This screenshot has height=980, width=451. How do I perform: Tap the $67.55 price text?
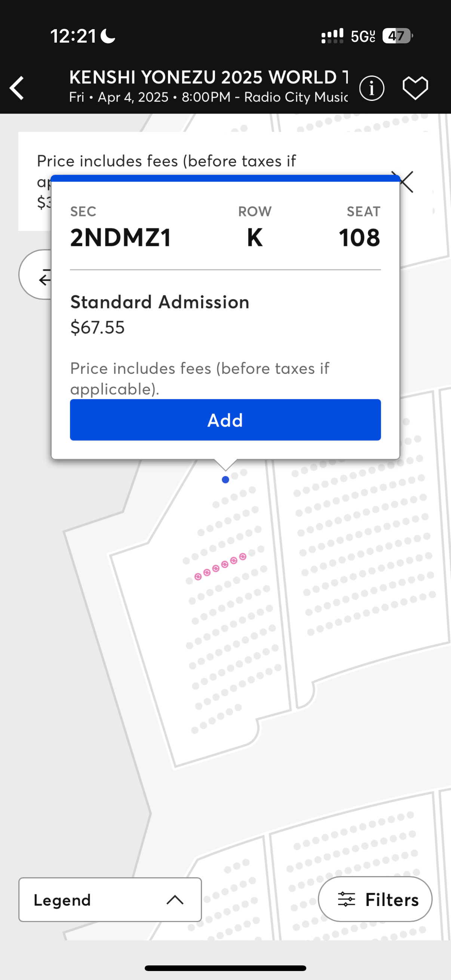click(98, 327)
